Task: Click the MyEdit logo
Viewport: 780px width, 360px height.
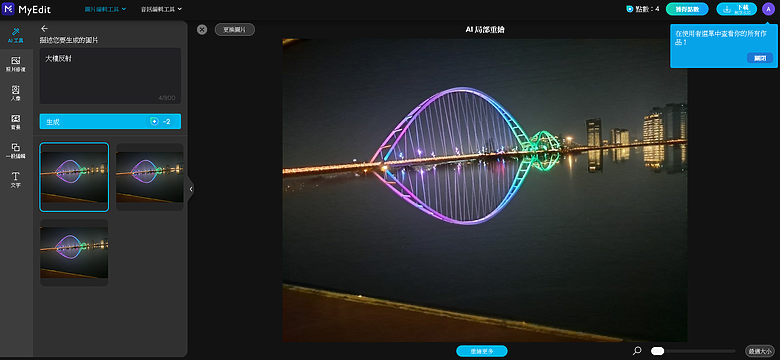Action: (x=26, y=9)
